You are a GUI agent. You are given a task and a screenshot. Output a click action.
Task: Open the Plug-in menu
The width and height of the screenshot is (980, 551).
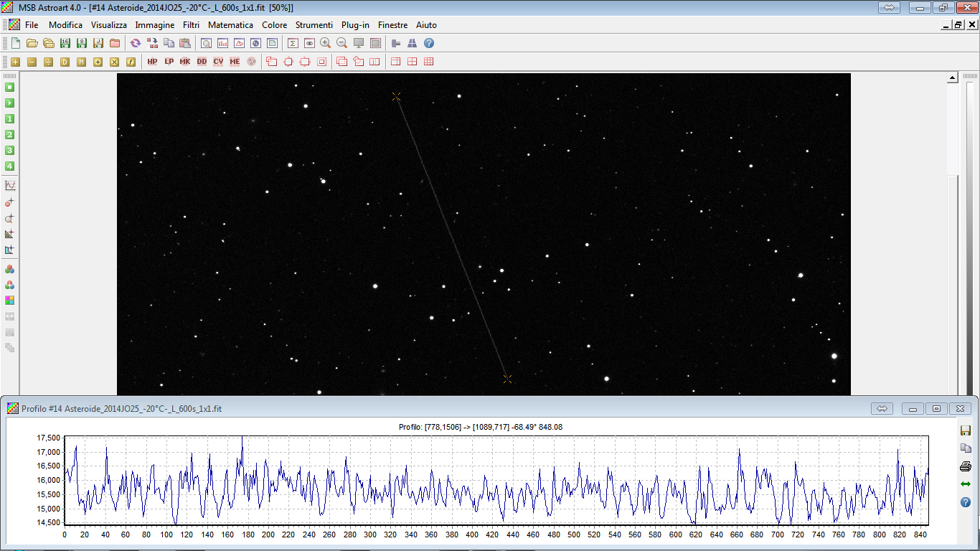click(355, 25)
